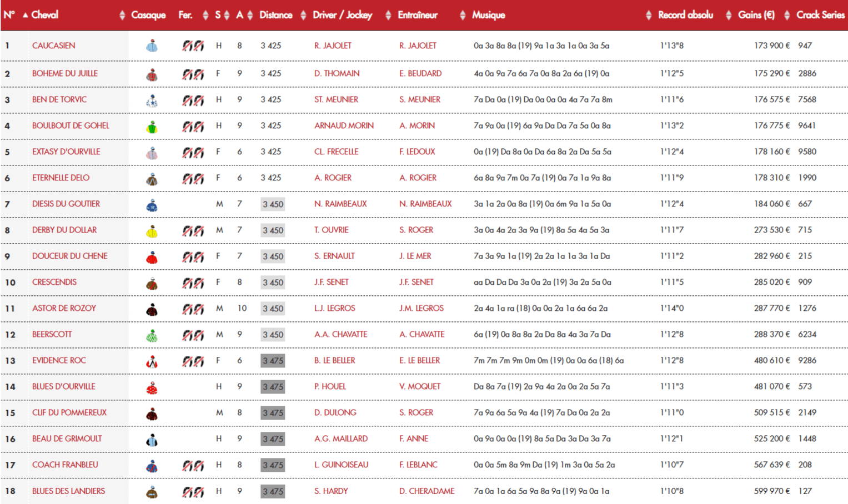Click the Crack Series value 9641
Viewport: 848px width, 504px height.
(807, 125)
